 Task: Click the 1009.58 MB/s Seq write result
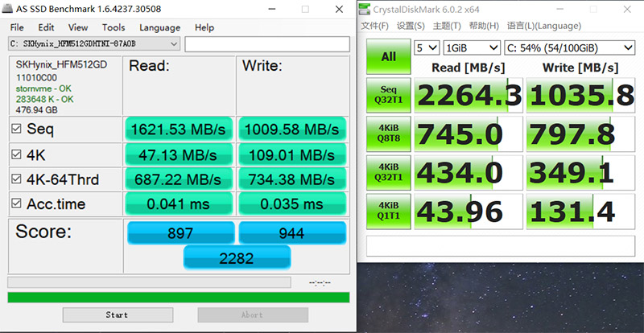point(292,129)
